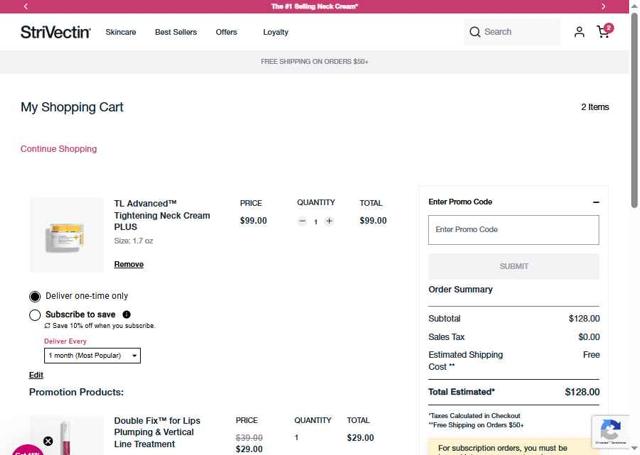The height and width of the screenshot is (455, 640).
Task: Click the Estimated Shipping Free value
Action: 591,355
